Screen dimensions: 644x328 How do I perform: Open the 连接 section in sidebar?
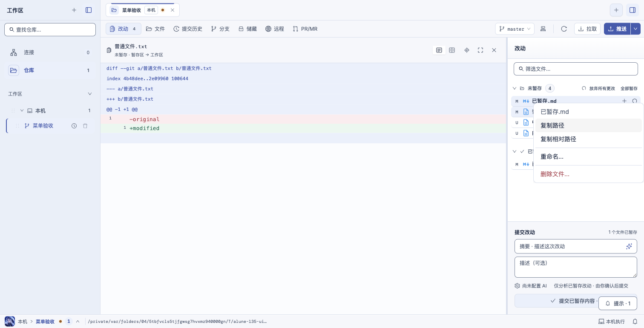(x=50, y=52)
